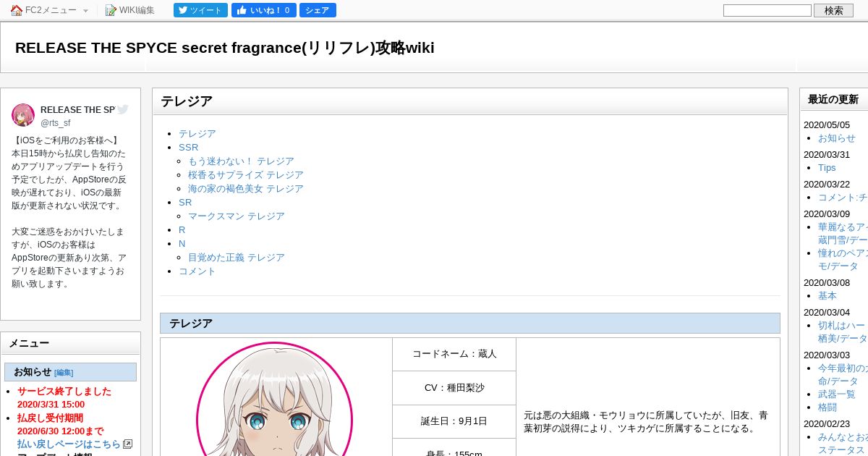Click the WIKI編集 edit icon
This screenshot has height=456, width=868.
[111, 10]
